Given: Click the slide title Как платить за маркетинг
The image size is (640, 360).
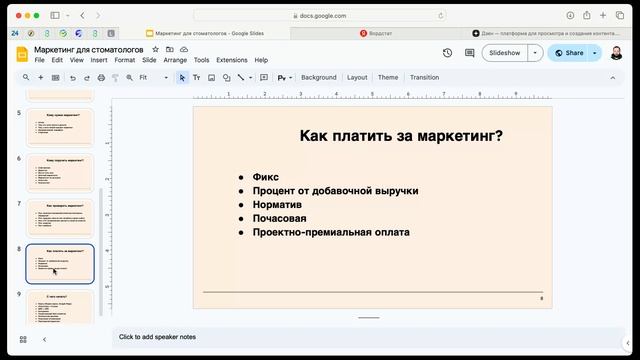Looking at the screenshot, I should coord(401,136).
